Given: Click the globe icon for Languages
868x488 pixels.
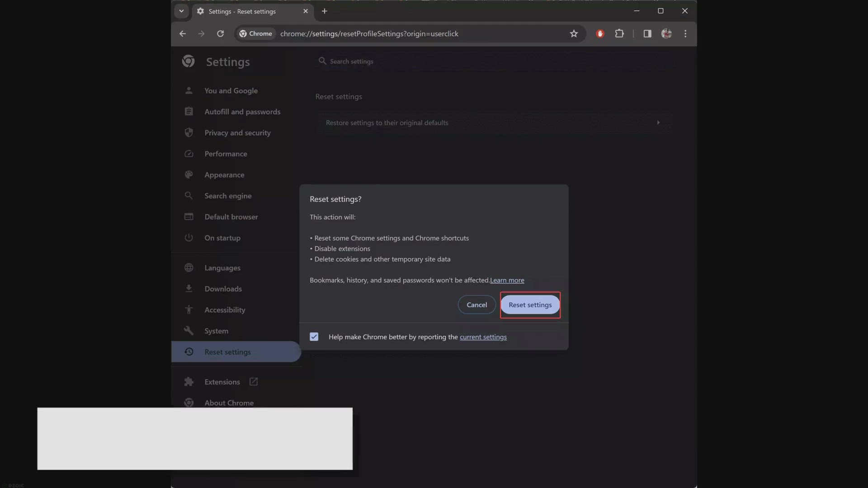Looking at the screenshot, I should 189,268.
